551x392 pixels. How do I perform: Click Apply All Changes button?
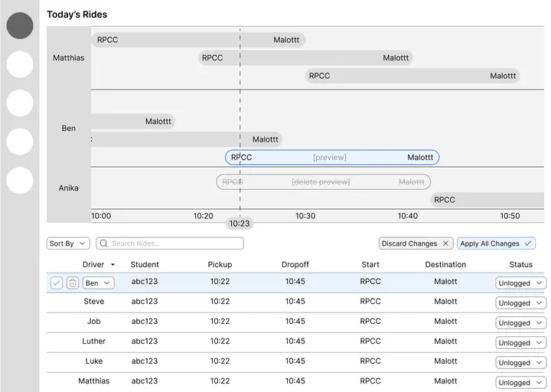click(x=496, y=243)
